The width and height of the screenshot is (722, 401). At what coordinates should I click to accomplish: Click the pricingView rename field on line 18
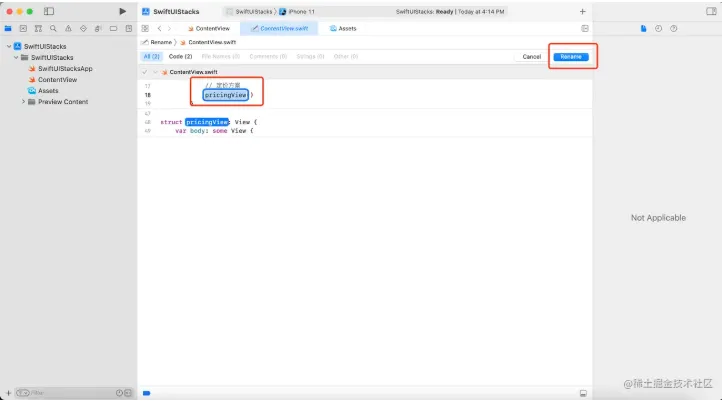tap(226, 95)
